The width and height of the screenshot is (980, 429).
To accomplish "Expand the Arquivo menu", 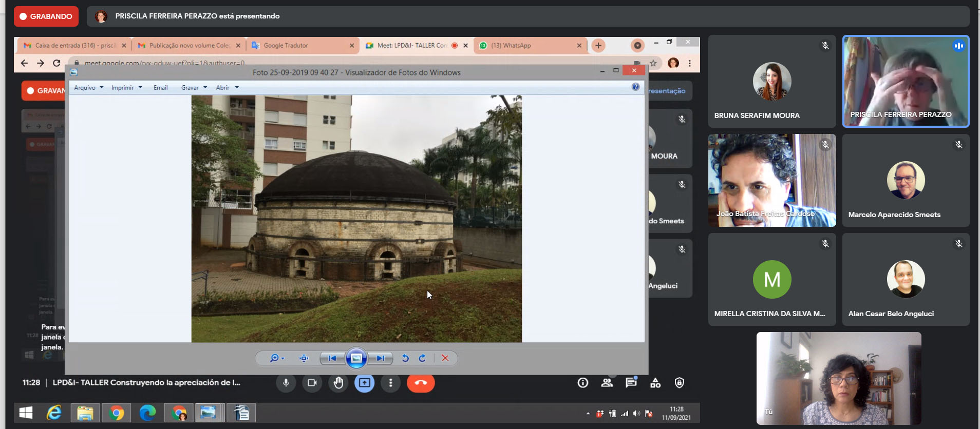I will (x=88, y=88).
